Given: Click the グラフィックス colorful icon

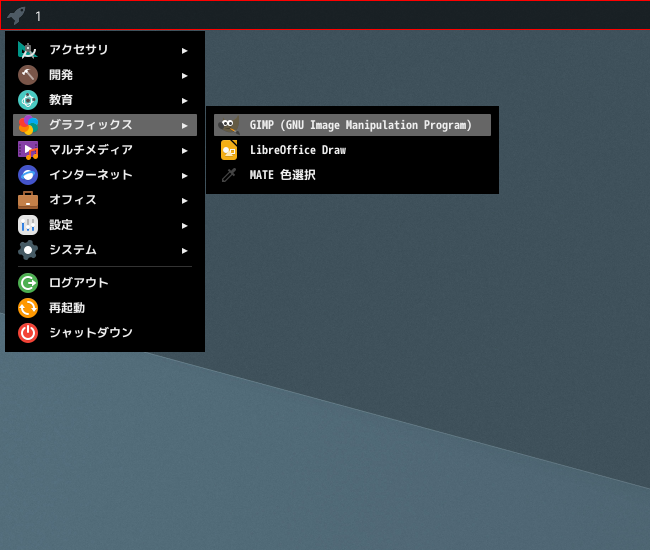Looking at the screenshot, I should [x=28, y=125].
